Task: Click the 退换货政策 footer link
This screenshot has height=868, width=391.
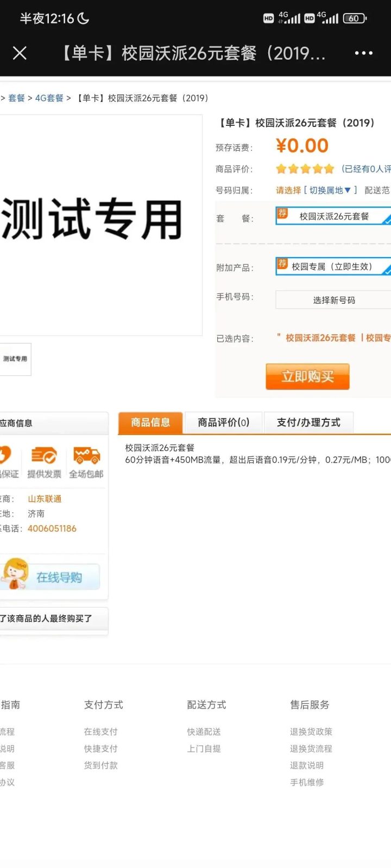Action: [311, 732]
